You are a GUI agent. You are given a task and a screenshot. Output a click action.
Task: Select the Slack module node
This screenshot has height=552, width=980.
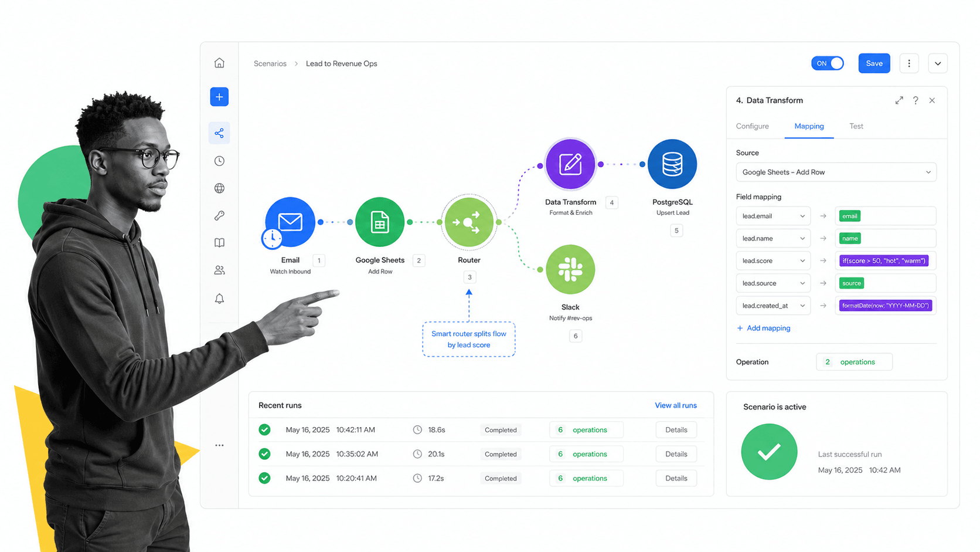(x=570, y=269)
